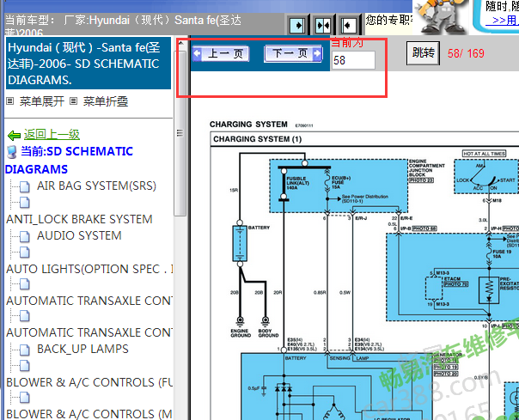Screen dimensions: 519x420
Task: Click page icon next to AIR BAG SYSTEM
Action: [x=25, y=186]
